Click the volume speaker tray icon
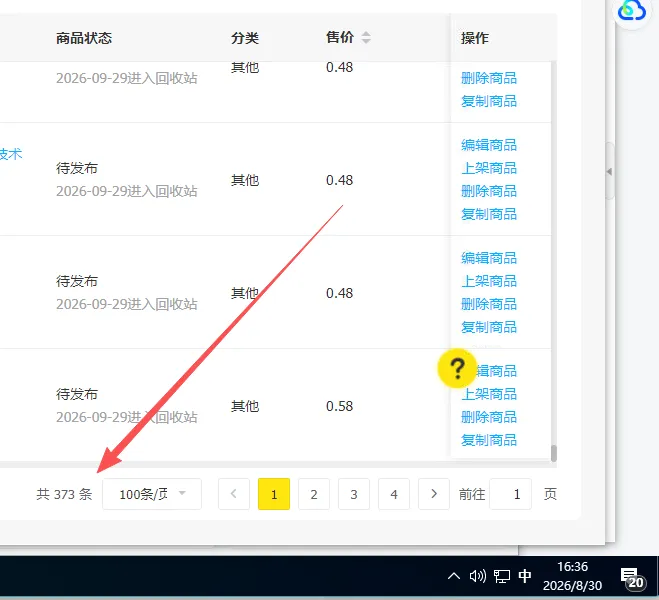 point(477,576)
